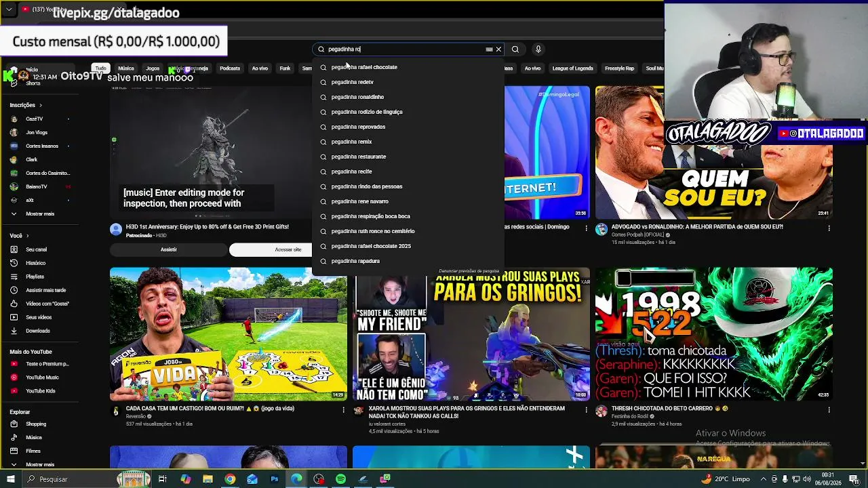Screen dimensions: 868x488
Task: Choose suggestion 'pegadinha rindo das pessoas'
Action: (x=408, y=186)
